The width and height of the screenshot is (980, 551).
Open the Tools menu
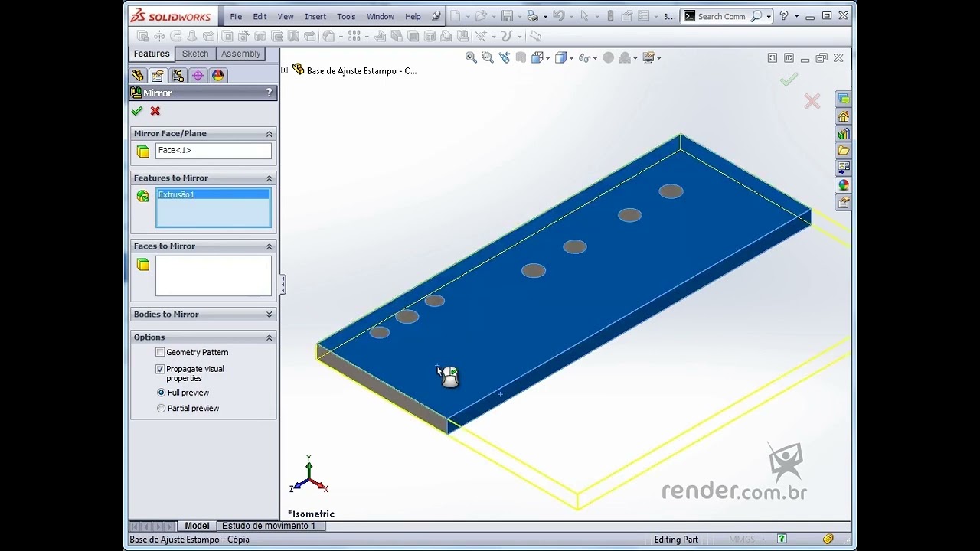[346, 16]
